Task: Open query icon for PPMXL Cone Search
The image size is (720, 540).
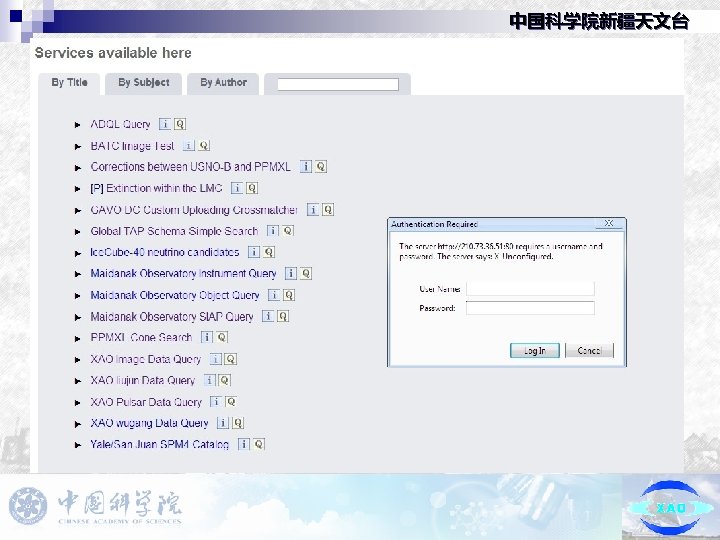Action: 222,338
